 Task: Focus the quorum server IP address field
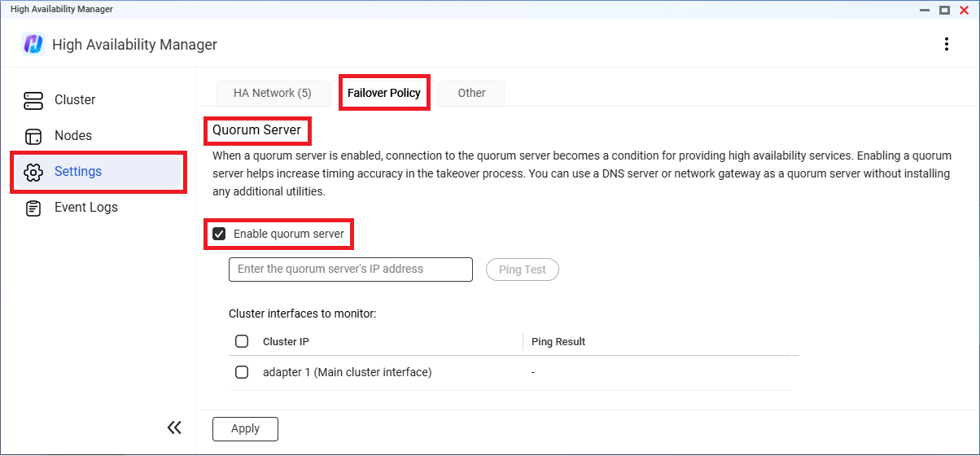pos(350,270)
